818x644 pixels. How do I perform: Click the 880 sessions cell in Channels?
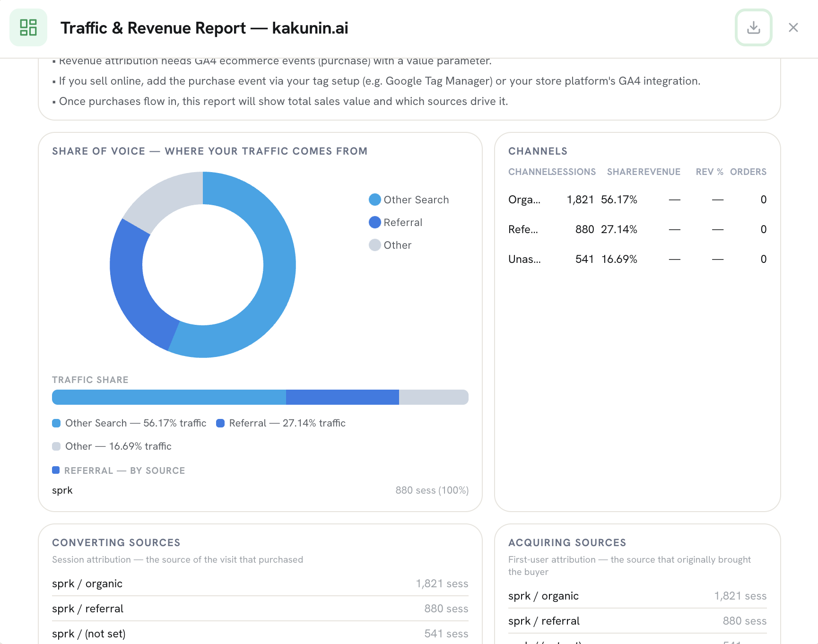coord(584,229)
